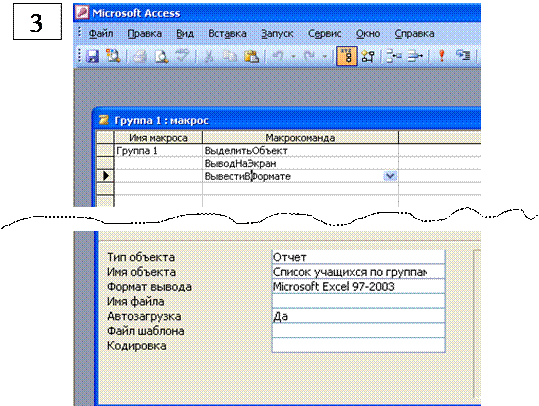
Task: Select the Группа 1 macro name cell
Action: click(x=158, y=151)
